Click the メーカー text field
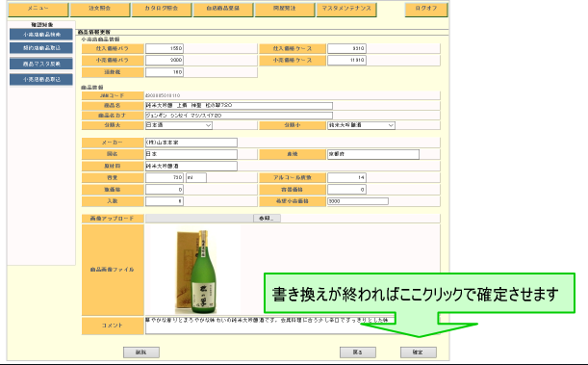This screenshot has height=365, width=588. point(192,143)
